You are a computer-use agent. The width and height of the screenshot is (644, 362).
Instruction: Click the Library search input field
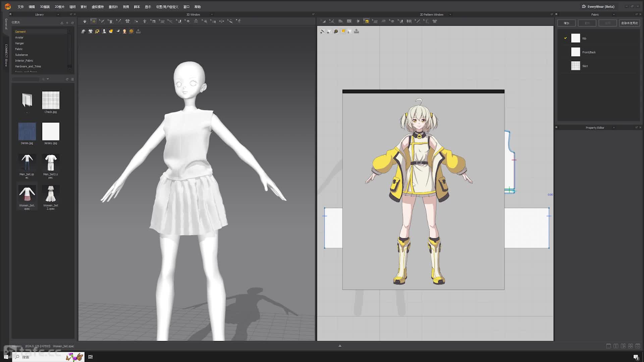coord(26,79)
